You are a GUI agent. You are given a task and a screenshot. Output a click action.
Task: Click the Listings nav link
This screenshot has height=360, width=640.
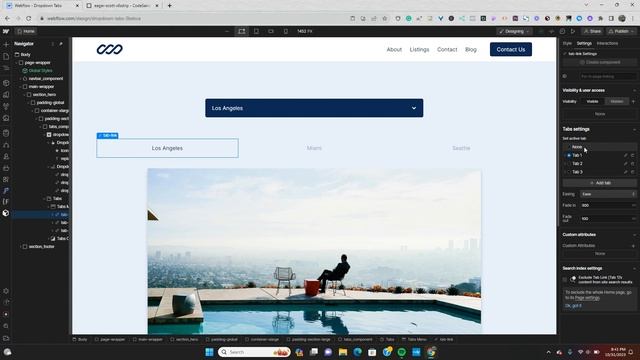point(419,49)
